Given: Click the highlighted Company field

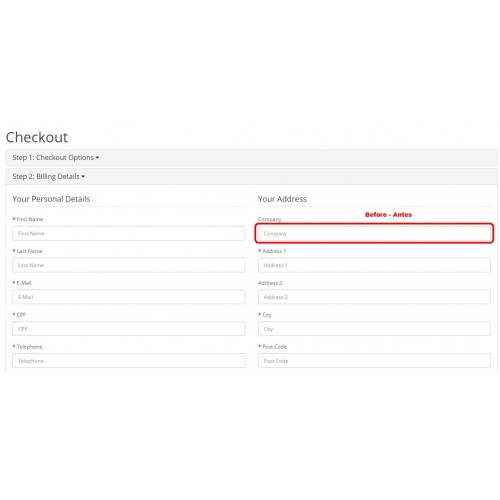Looking at the screenshot, I should 374,233.
